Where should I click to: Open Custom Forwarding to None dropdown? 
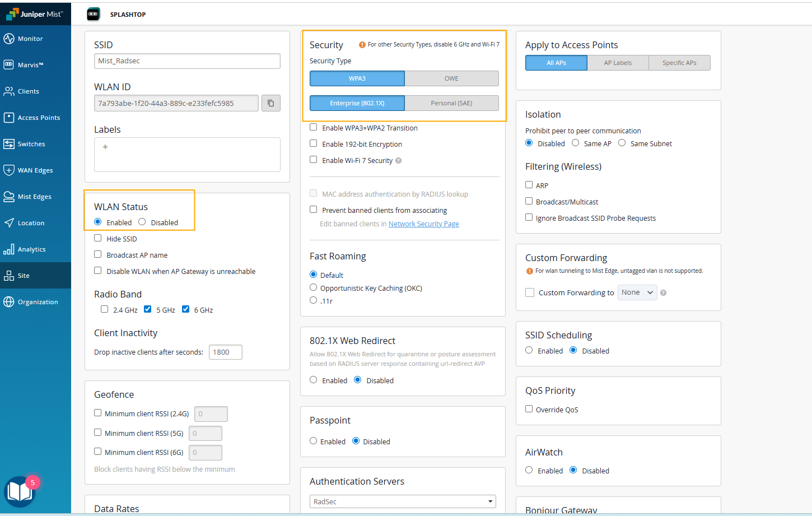click(637, 292)
